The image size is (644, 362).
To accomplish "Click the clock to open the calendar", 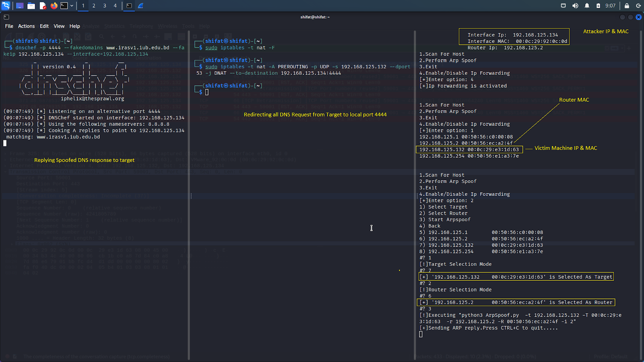I will point(611,6).
